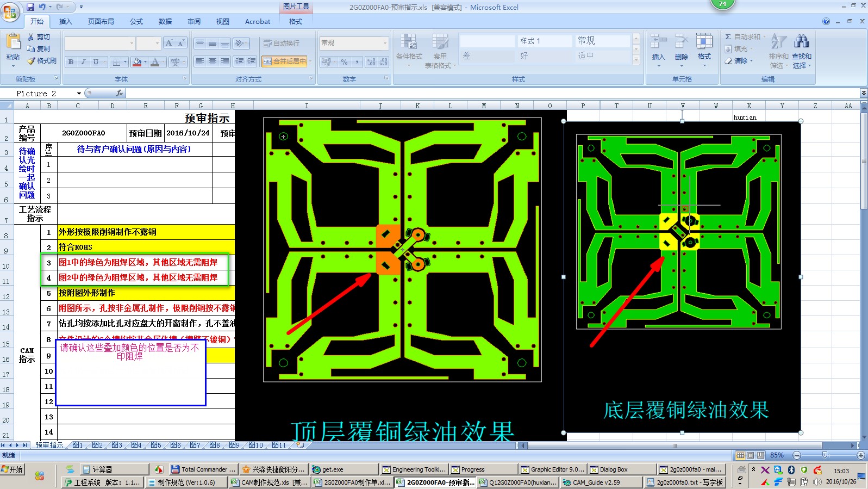Toggle Italic formatting
The image size is (868, 489).
click(x=83, y=62)
